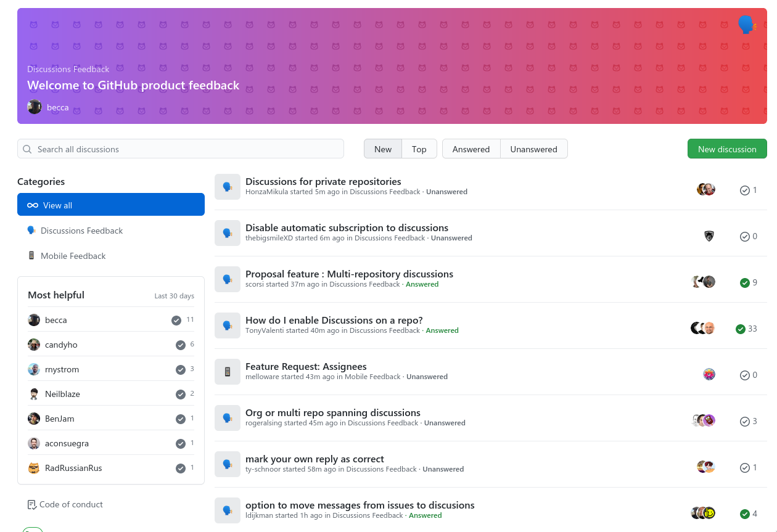Click RadRussianRus's avatar in Most helpful
Screen dimensions: 777x532
tap(34, 468)
